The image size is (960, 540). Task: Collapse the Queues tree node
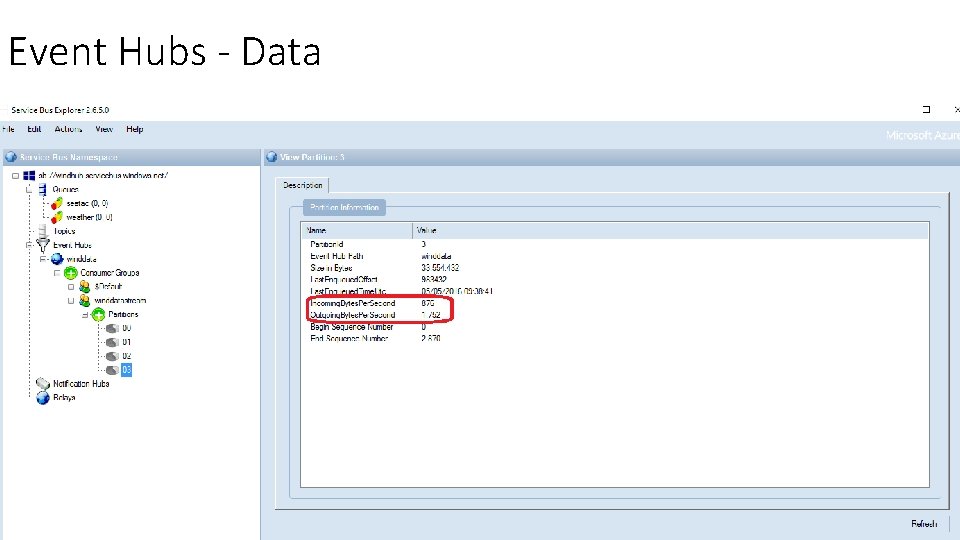click(29, 190)
